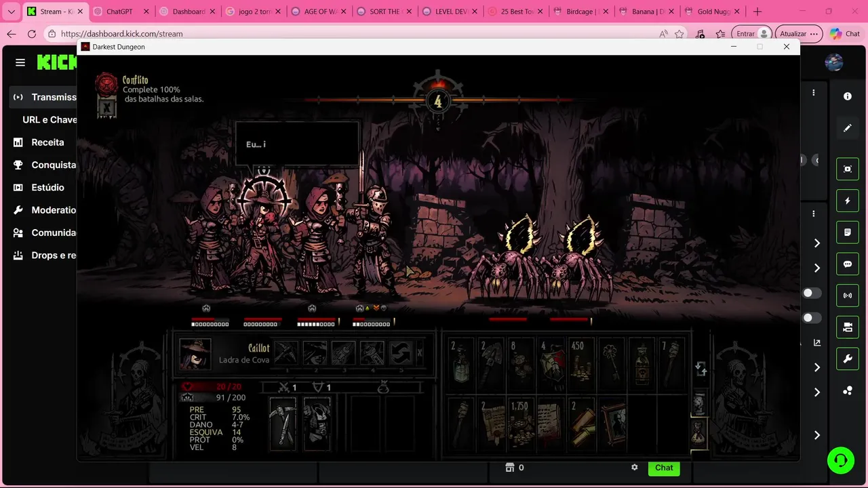Screen dimensions: 868x488
Task: Select Caillot's fourth combat skill icon
Action: 372,353
